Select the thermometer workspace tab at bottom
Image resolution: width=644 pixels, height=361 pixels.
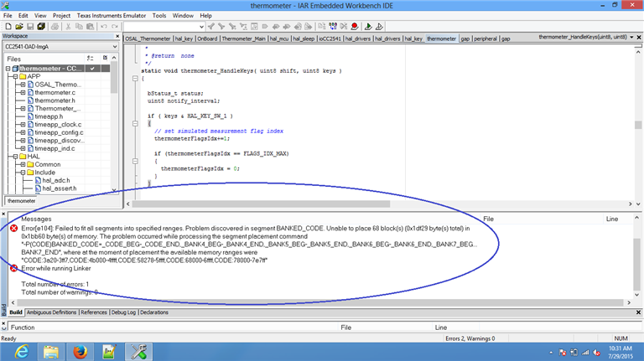21,200
